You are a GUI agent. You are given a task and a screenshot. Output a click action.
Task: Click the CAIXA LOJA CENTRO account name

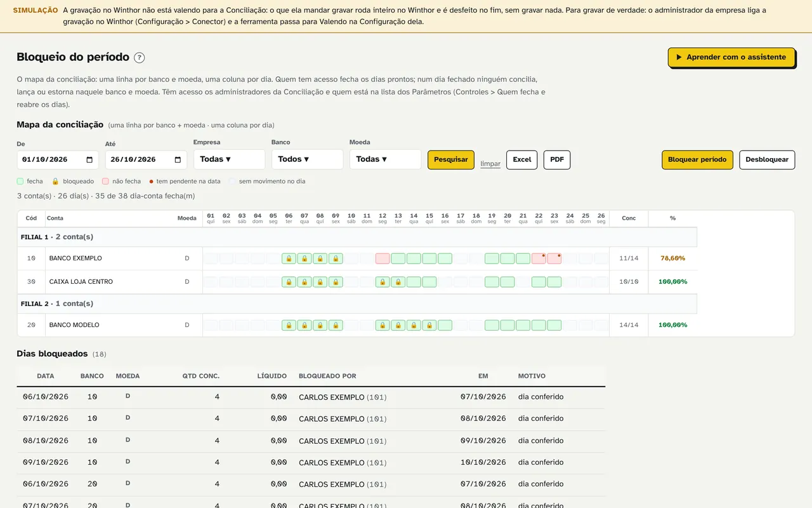[x=81, y=282]
